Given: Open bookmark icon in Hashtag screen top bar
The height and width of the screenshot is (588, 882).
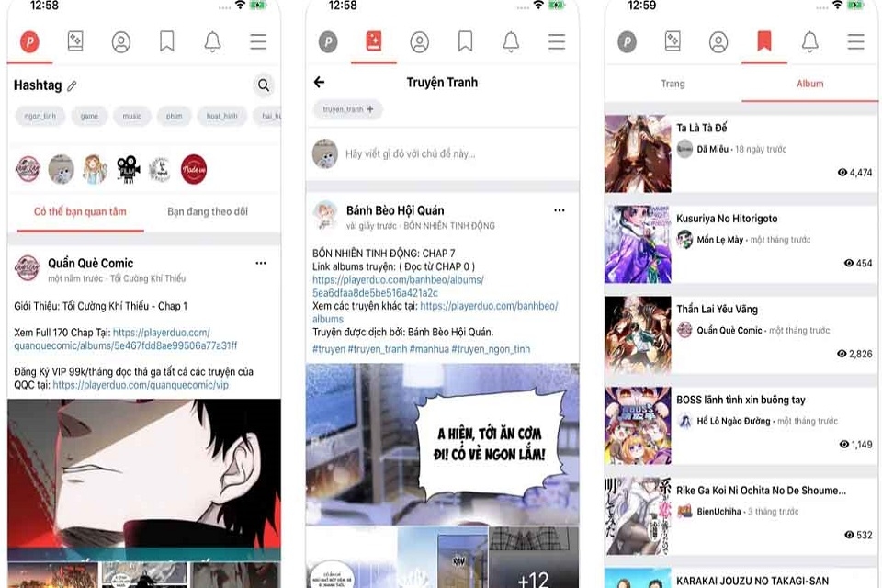Looking at the screenshot, I should pyautogui.click(x=167, y=41).
